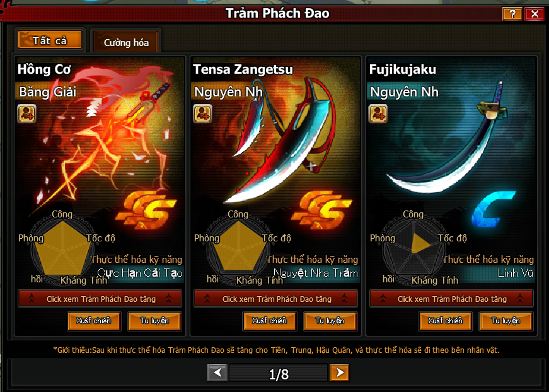The width and height of the screenshot is (549, 392).
Task: Click the character-add icon on Hồng Cơ card
Action: (26, 113)
